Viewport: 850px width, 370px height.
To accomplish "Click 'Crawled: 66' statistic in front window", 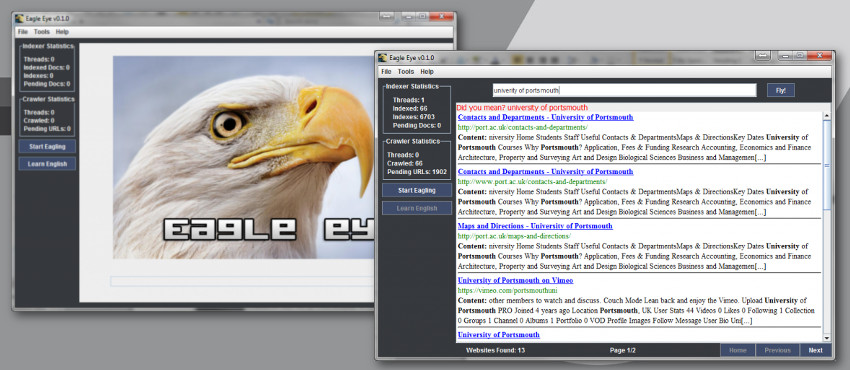I will 405,163.
